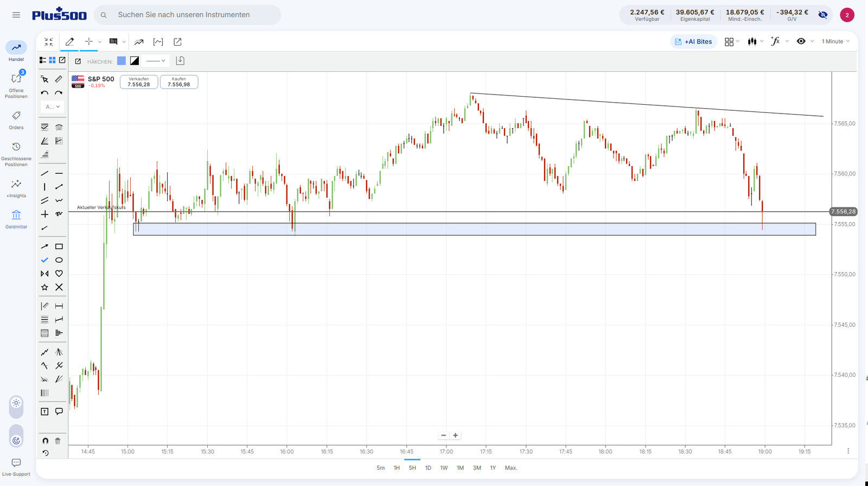Open the Orders section
The image size is (868, 486).
point(16,120)
